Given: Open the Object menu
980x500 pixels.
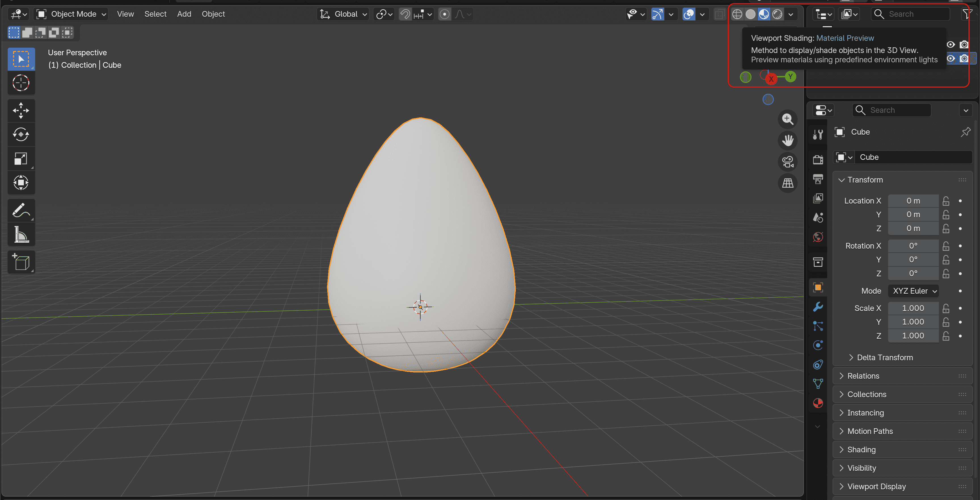Looking at the screenshot, I should (213, 14).
